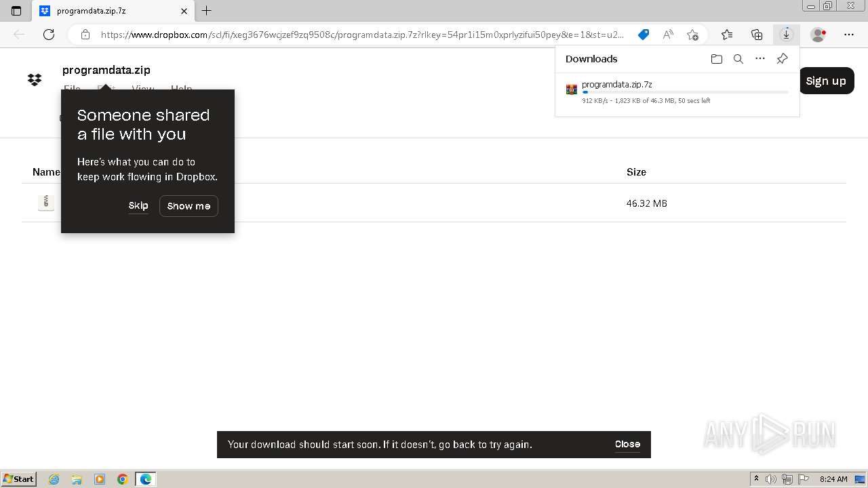Click the action center flag icon
Screen dimensions: 868x488
click(803, 479)
